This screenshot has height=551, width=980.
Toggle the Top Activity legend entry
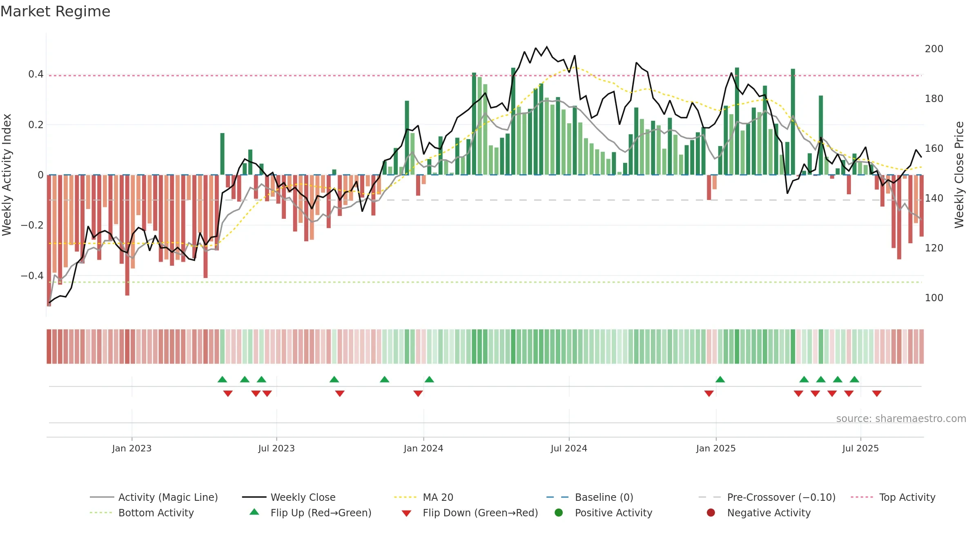[x=893, y=497]
